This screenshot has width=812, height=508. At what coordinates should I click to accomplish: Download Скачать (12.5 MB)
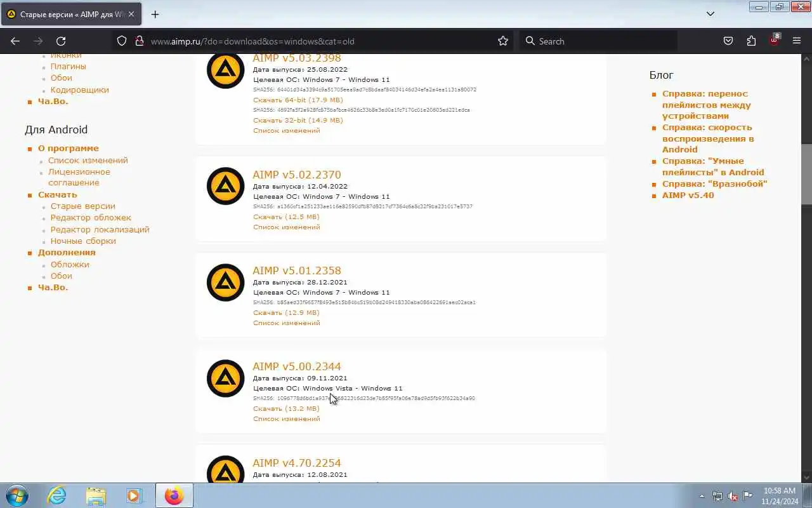pos(286,217)
